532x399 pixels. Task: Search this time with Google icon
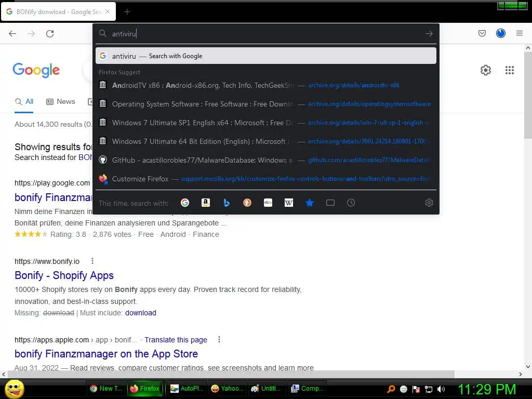[185, 203]
